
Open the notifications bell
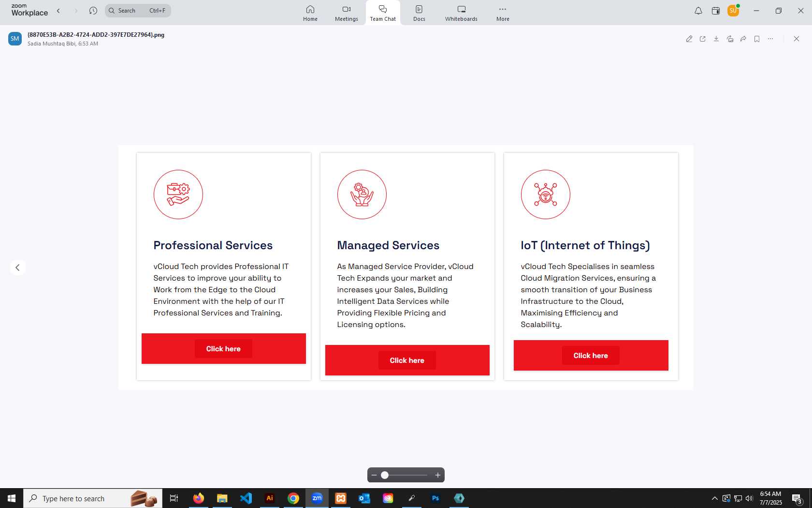click(698, 11)
